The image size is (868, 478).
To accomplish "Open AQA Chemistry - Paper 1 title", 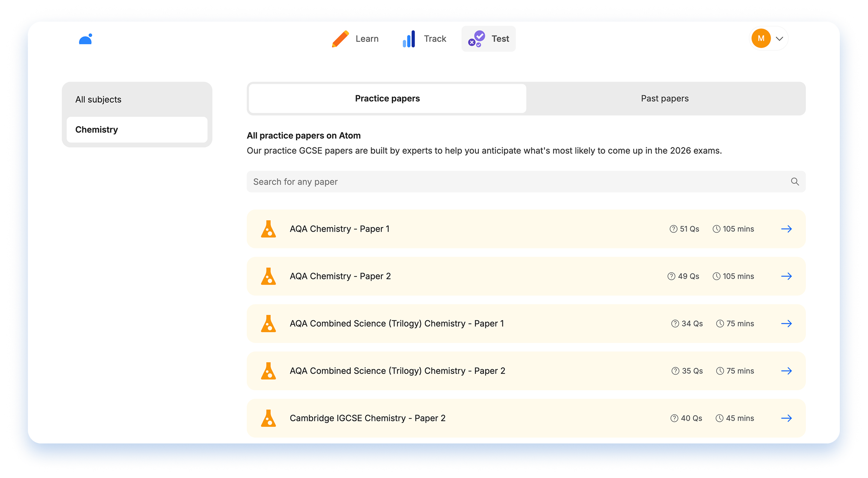I will click(x=339, y=229).
